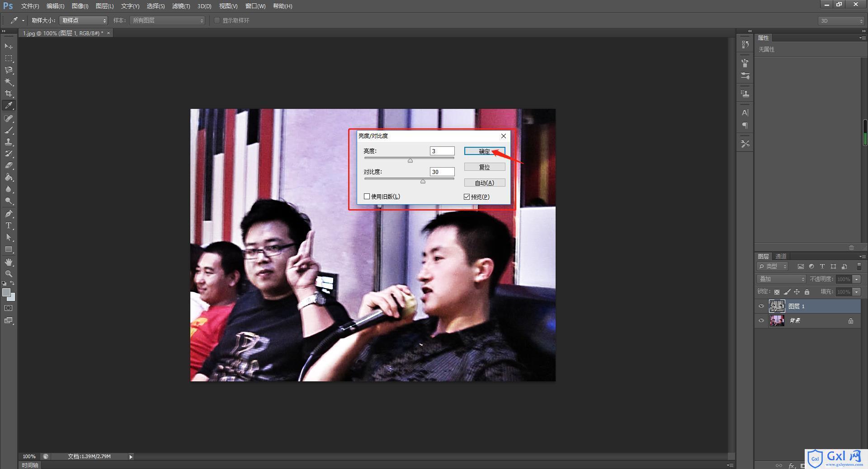Click 确定 in Brightness/Contrast dialog

tap(484, 151)
